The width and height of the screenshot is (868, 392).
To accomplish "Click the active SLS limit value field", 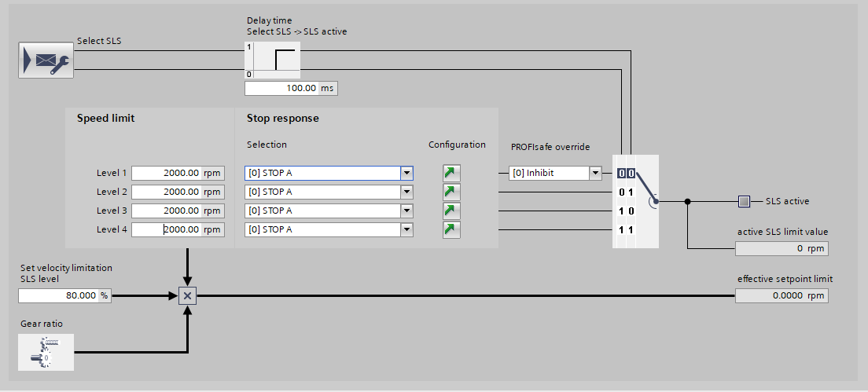I will (782, 249).
